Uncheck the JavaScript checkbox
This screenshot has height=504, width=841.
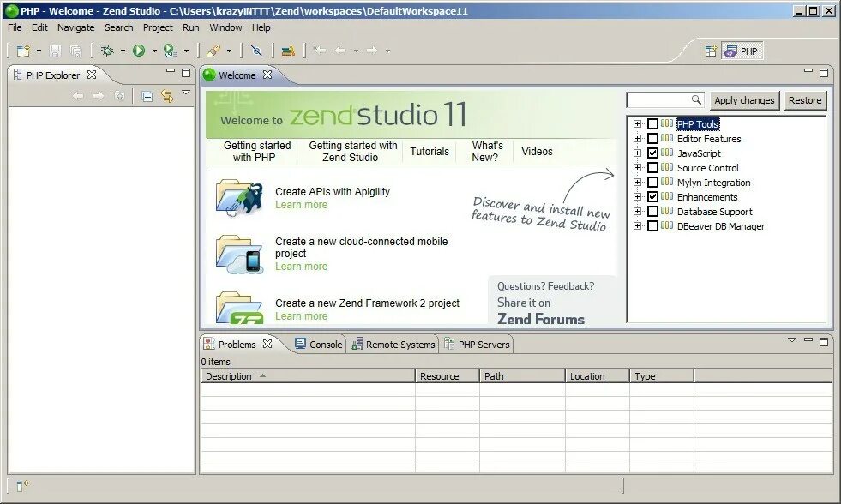coord(652,153)
